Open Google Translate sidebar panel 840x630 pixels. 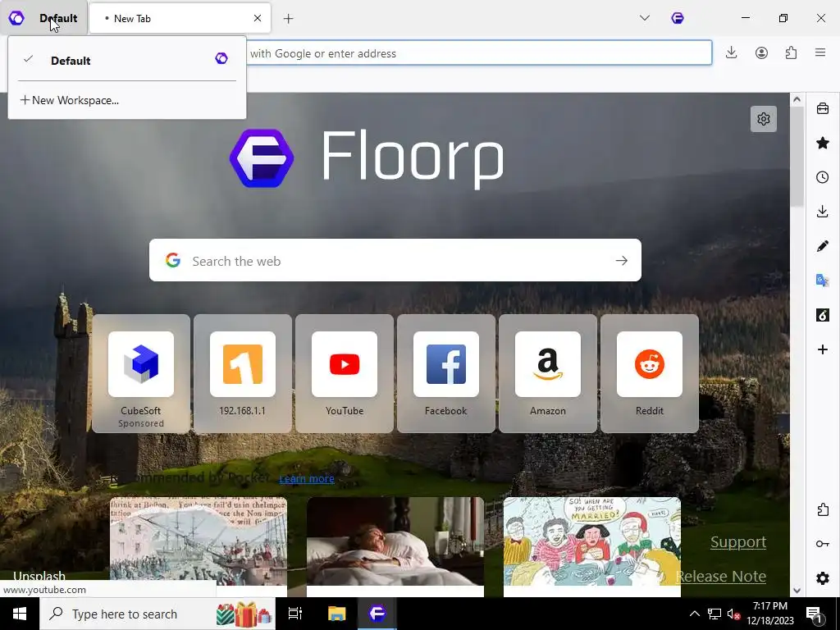(x=823, y=281)
